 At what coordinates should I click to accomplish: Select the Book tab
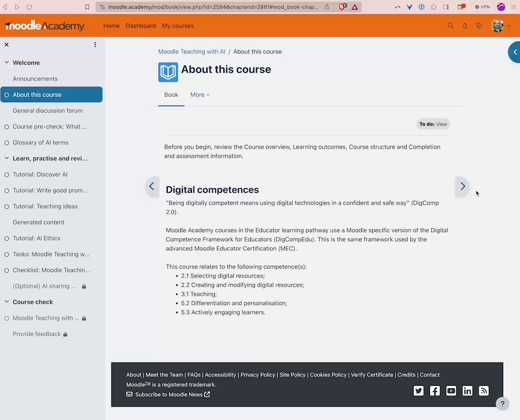coord(171,95)
